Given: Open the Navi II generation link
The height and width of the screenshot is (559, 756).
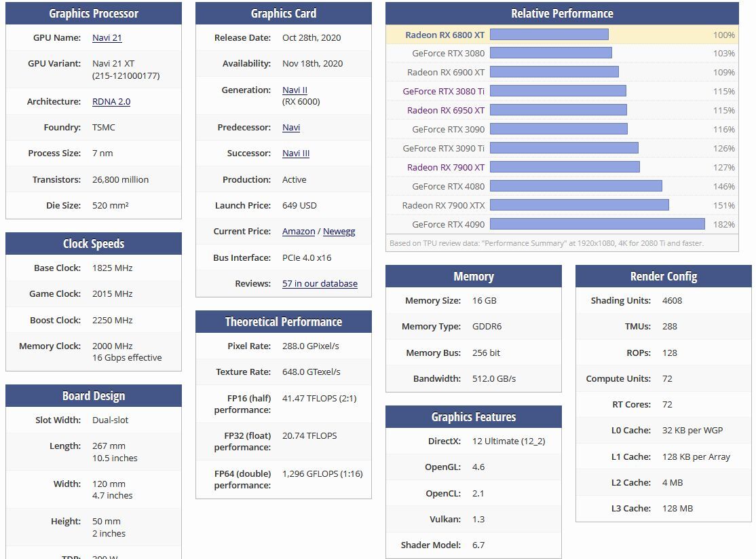Looking at the screenshot, I should coord(295,90).
